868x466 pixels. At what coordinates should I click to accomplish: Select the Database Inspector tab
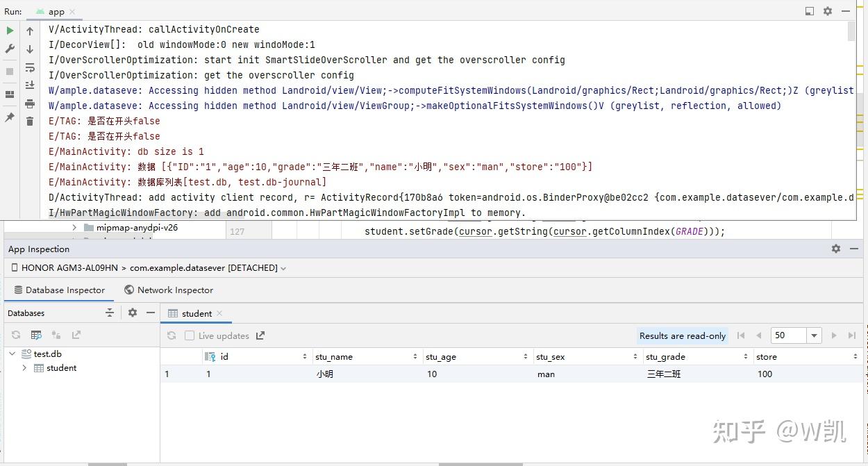[60, 290]
